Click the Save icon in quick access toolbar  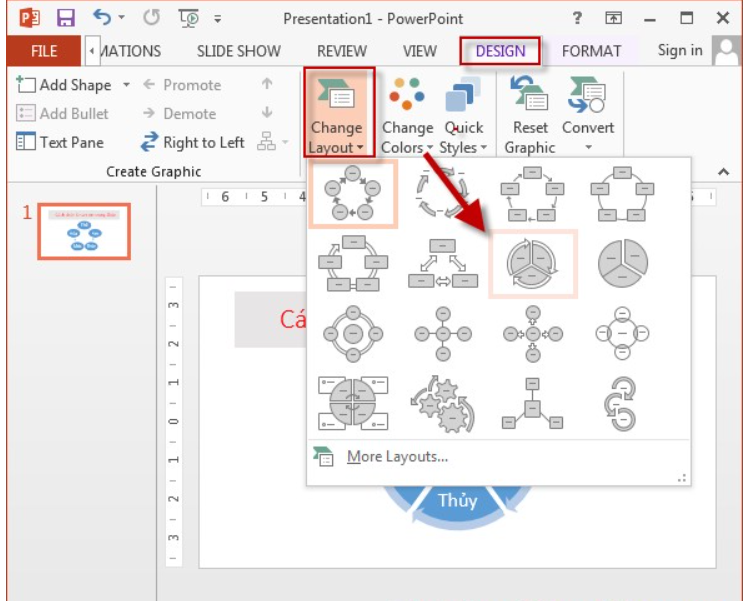tap(66, 17)
